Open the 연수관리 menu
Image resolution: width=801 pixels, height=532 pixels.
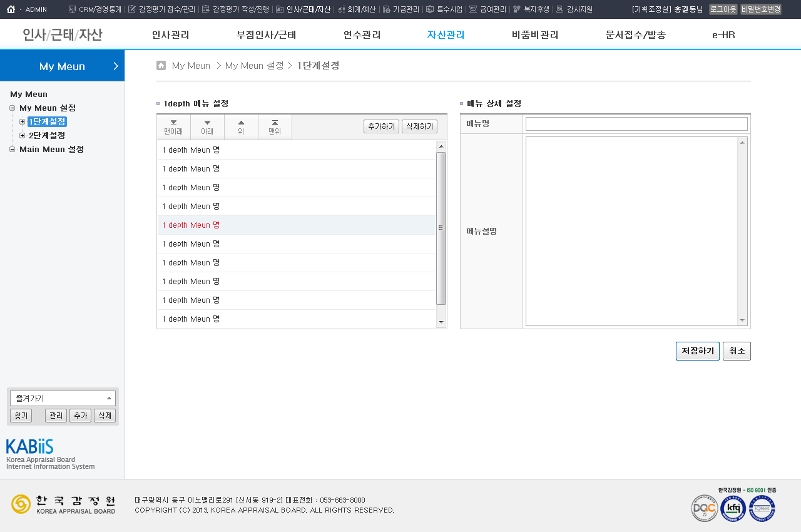click(x=362, y=35)
